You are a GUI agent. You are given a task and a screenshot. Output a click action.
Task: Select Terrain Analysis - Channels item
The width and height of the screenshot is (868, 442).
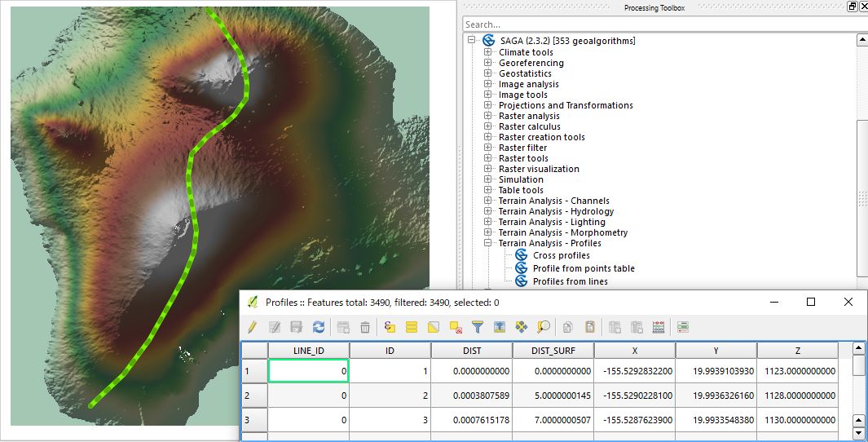(553, 201)
